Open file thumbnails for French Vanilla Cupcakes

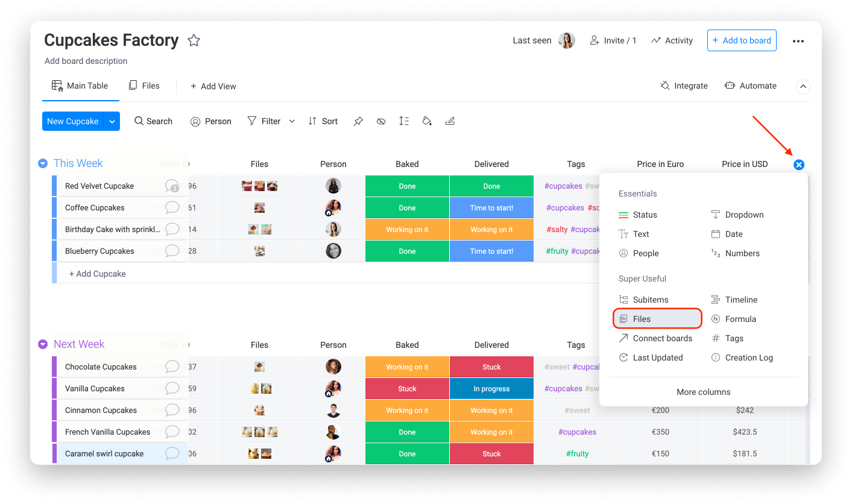tap(259, 432)
